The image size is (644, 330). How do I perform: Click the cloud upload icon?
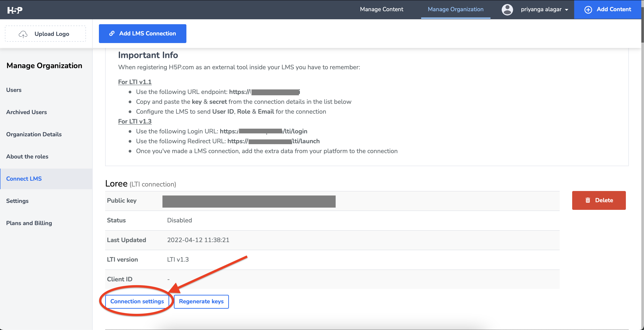pyautogui.click(x=23, y=34)
